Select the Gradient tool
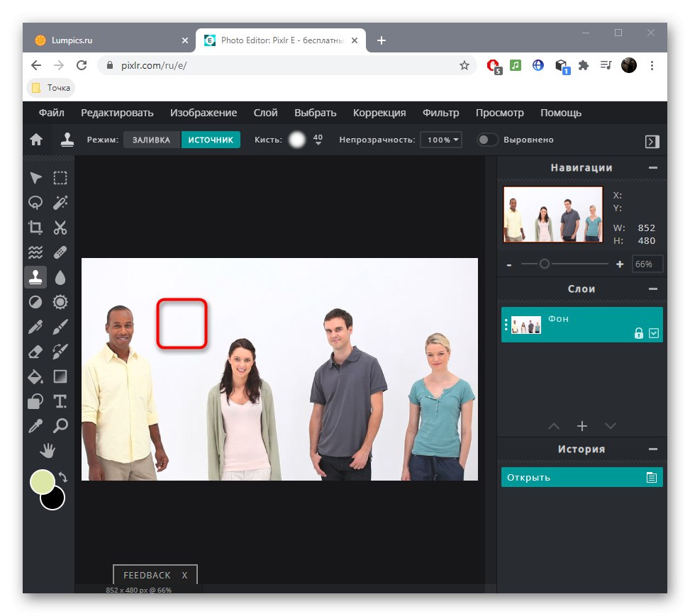Screen dimensions: 690x616 tap(60, 376)
